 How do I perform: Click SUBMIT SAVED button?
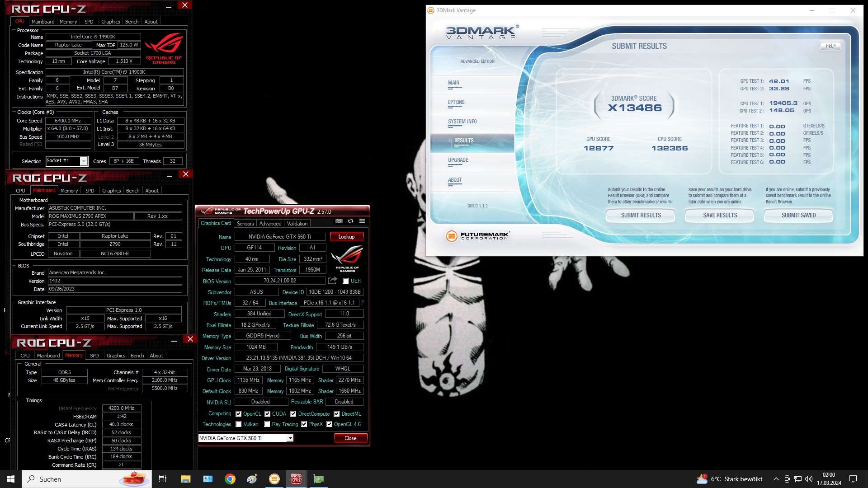pyautogui.click(x=798, y=216)
